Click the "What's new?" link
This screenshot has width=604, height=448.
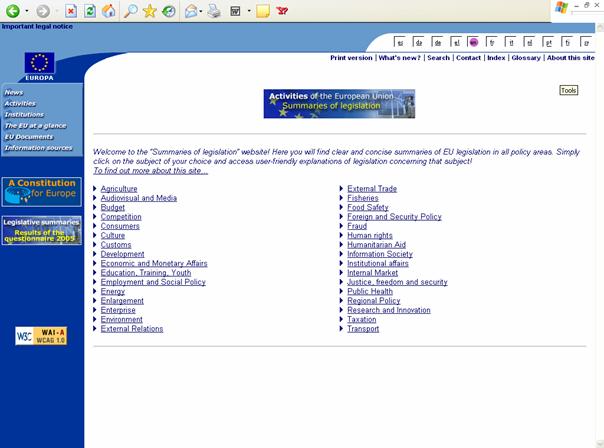[399, 58]
